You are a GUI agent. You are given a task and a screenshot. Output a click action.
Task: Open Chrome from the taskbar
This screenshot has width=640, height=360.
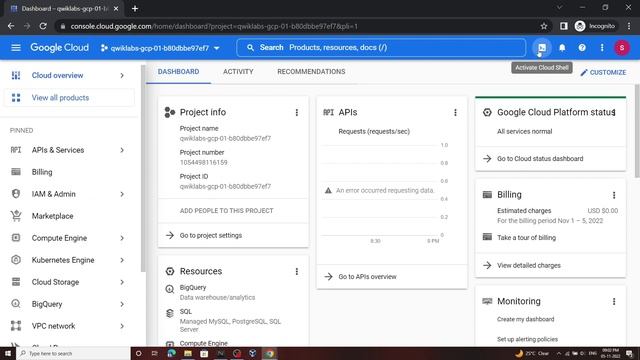coord(269,353)
